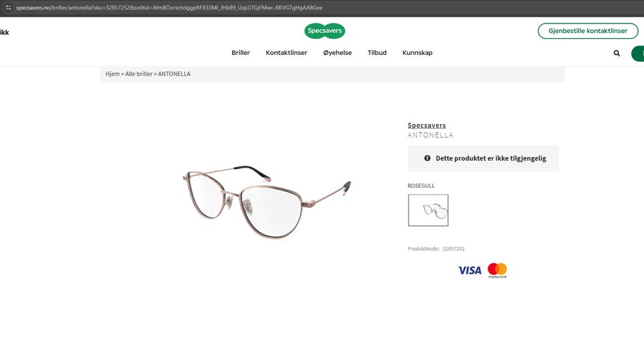Open the Øyehelse menu
Image resolution: width=644 pixels, height=338 pixels.
coord(337,52)
